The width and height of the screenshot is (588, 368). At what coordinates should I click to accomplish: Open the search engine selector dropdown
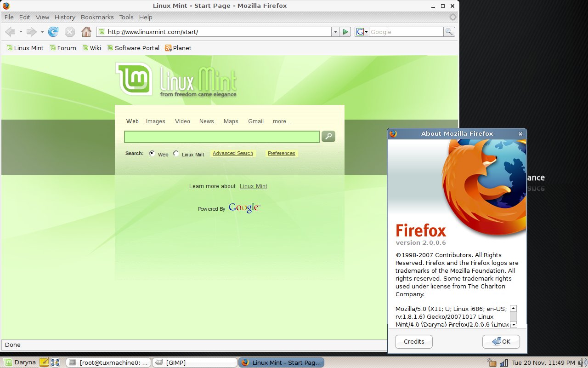pos(362,32)
